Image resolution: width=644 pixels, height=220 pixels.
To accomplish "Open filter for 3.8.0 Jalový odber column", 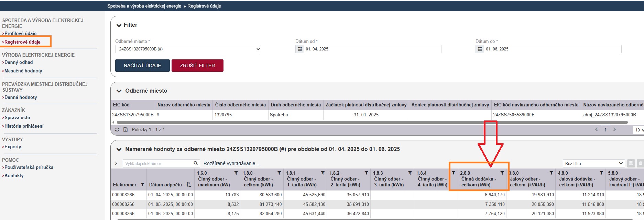I will pos(551,173).
